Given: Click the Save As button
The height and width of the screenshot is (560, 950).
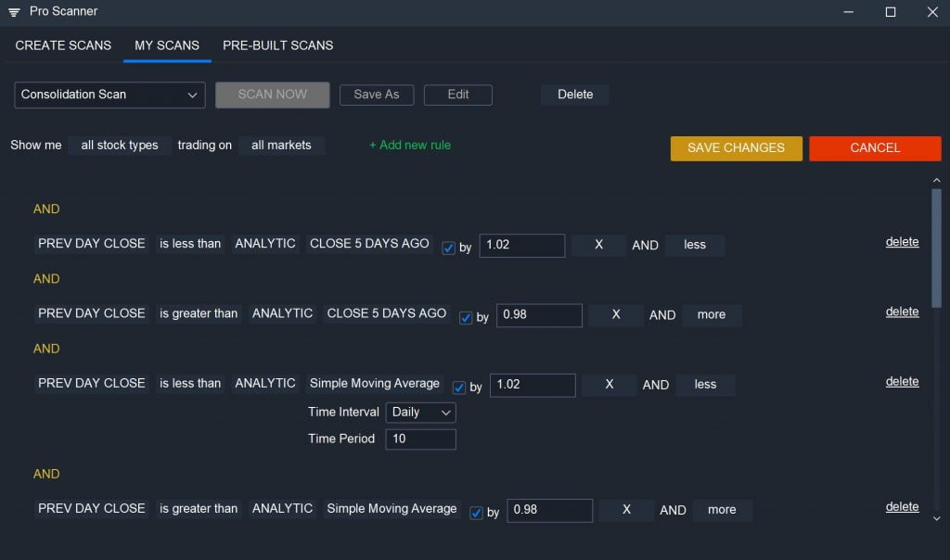Looking at the screenshot, I should coord(376,95).
